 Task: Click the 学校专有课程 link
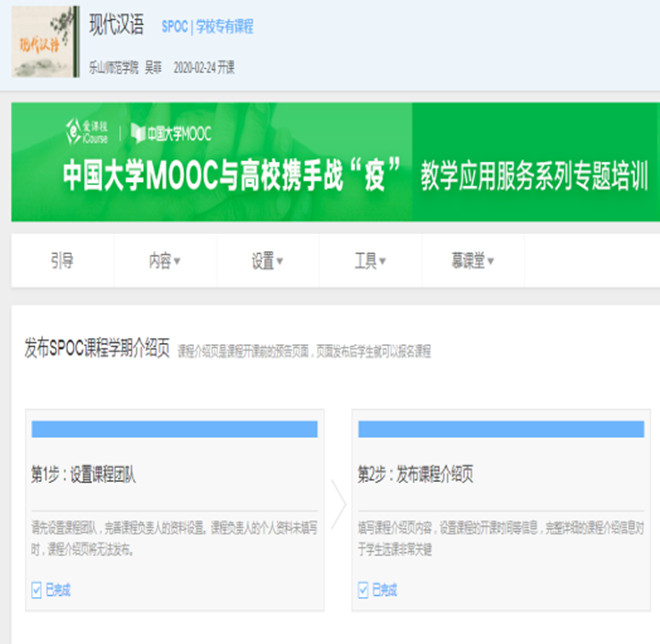click(x=225, y=27)
